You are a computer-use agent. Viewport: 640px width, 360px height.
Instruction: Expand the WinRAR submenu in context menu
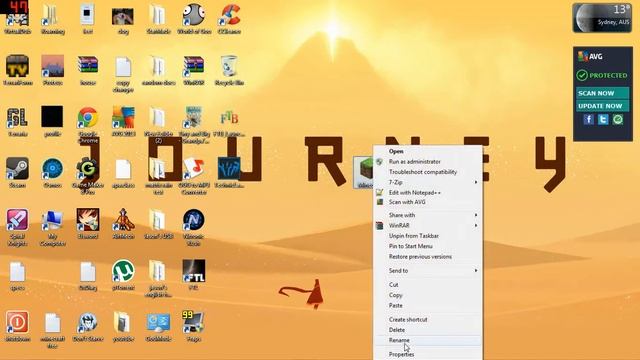pyautogui.click(x=428, y=225)
